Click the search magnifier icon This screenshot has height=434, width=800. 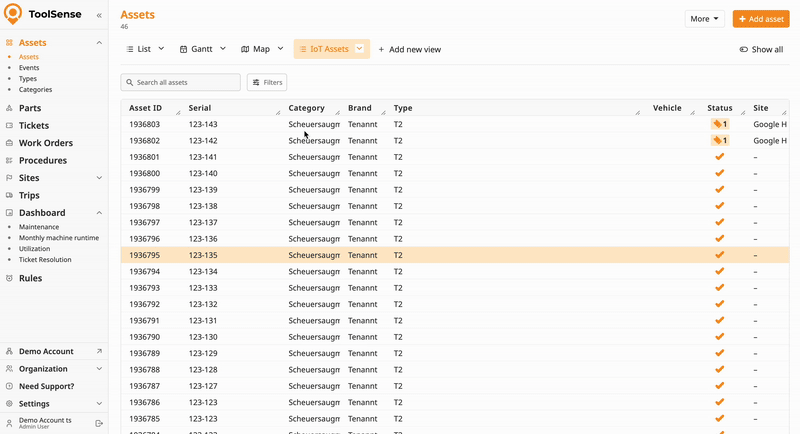click(130, 82)
